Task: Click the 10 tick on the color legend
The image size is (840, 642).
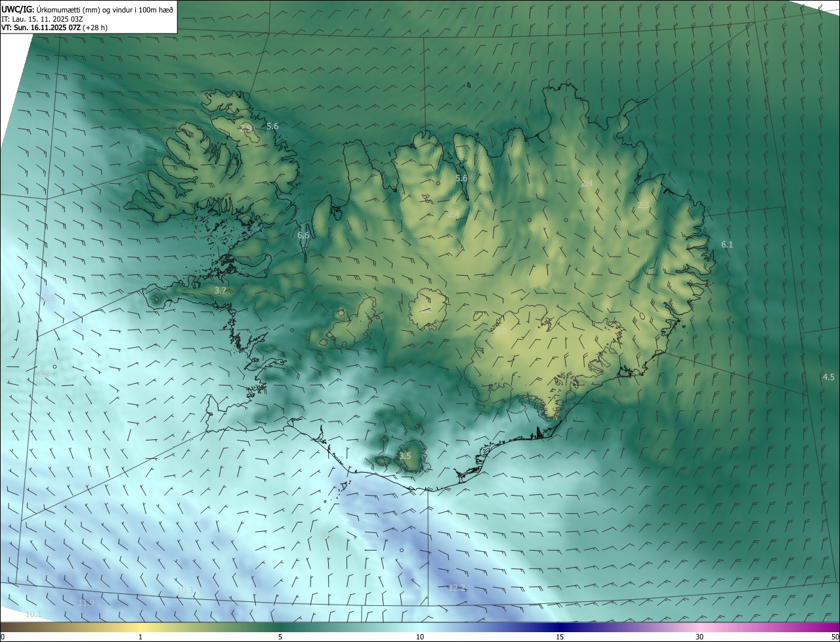Action: (x=420, y=637)
